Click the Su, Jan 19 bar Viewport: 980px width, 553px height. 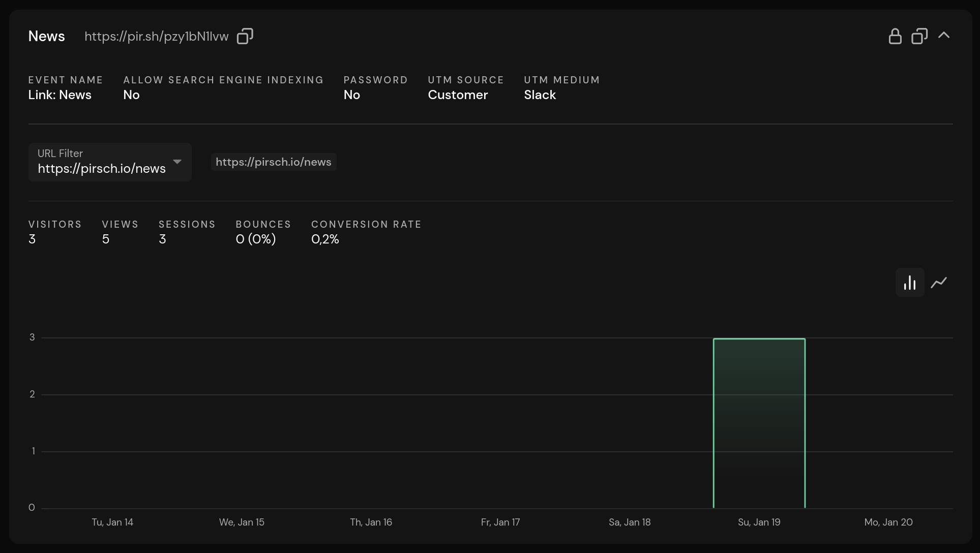759,423
